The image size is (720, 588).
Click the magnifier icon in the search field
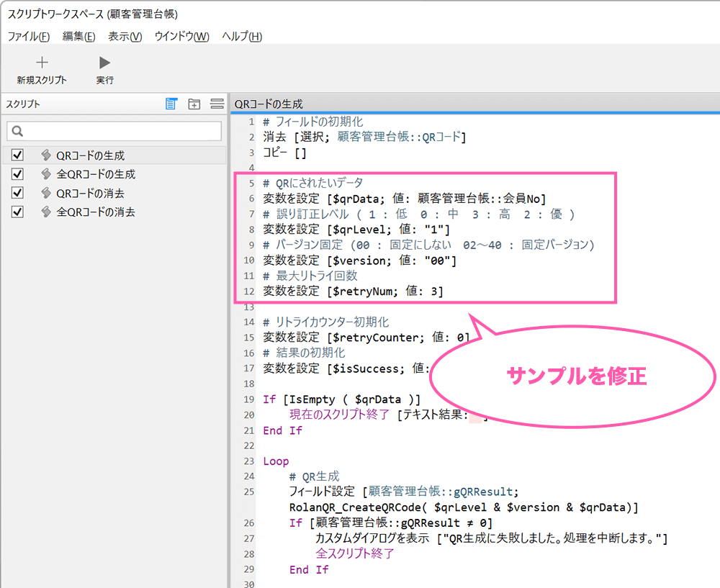[x=17, y=132]
